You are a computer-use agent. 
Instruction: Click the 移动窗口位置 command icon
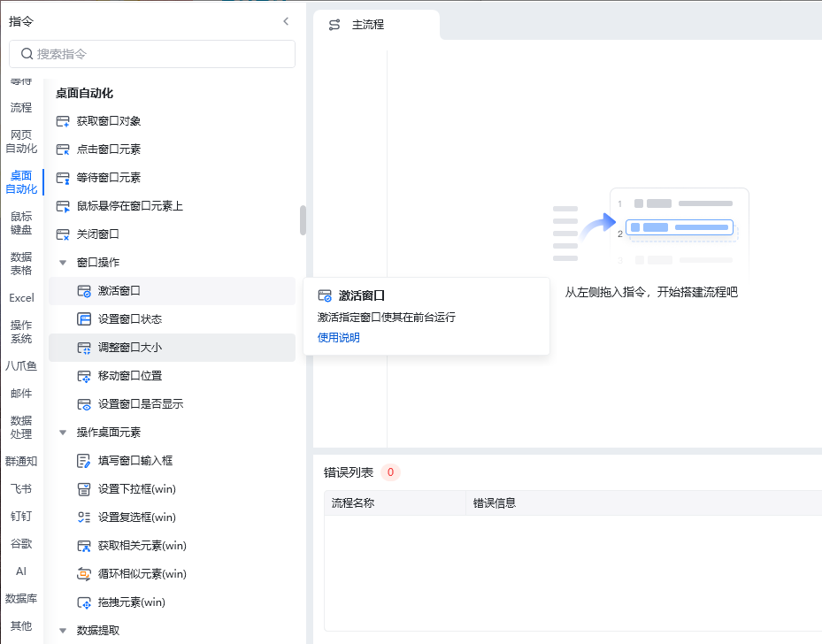point(84,376)
